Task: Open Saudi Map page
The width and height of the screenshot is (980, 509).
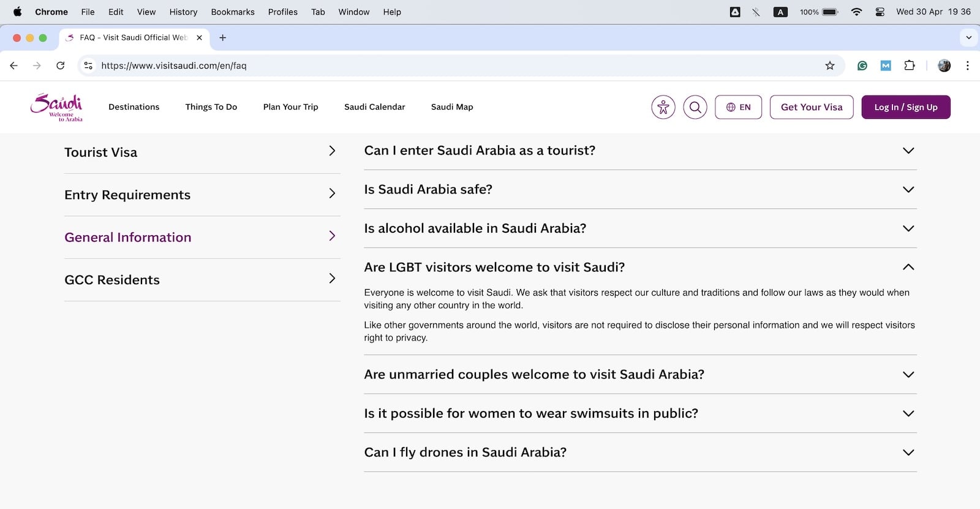Action: click(452, 107)
